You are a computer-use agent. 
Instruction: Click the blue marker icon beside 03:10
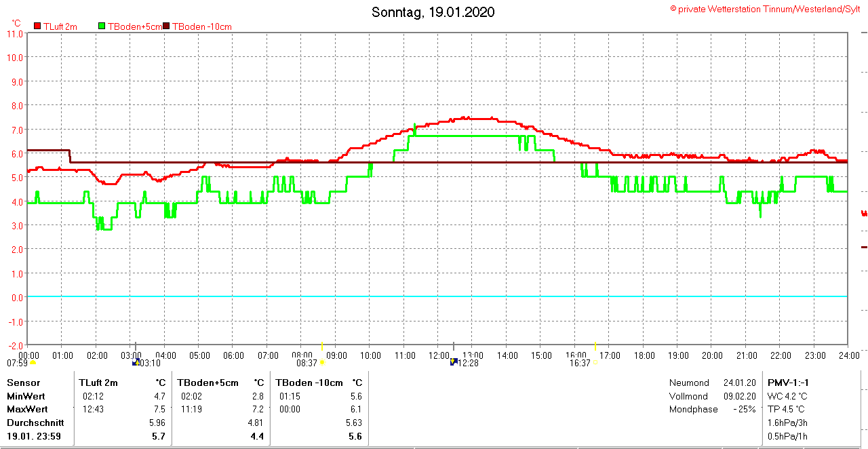pyautogui.click(x=135, y=363)
